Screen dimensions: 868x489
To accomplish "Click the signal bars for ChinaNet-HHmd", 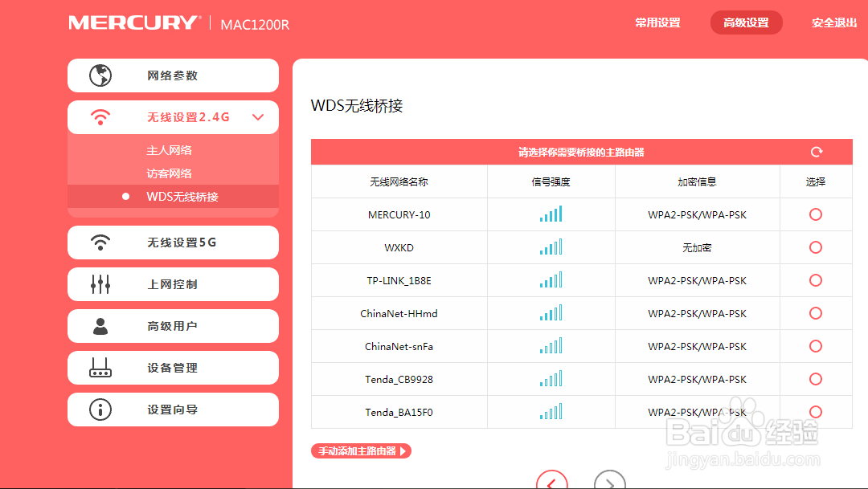I will [551, 313].
